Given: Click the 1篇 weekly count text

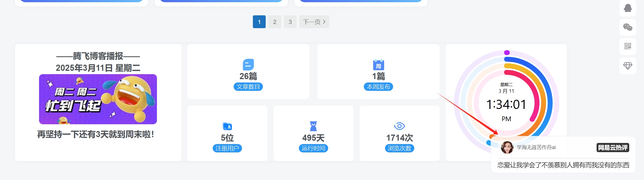Looking at the screenshot, I should (x=378, y=76).
